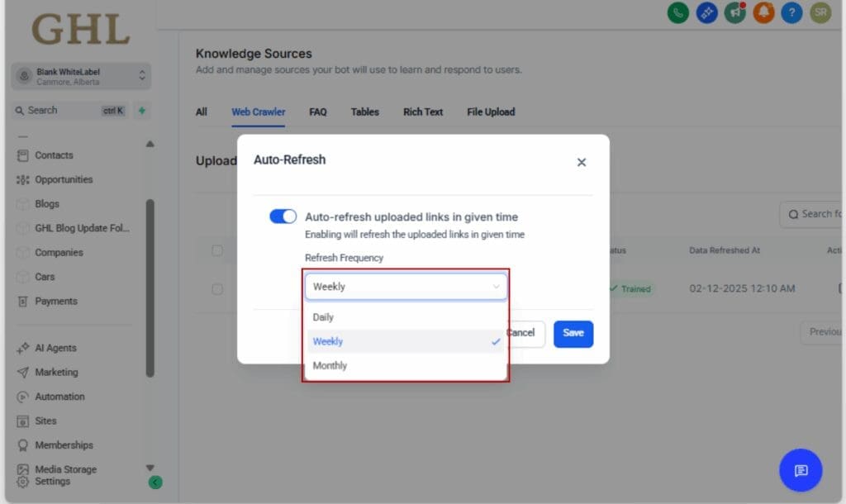Image resolution: width=846 pixels, height=504 pixels.
Task: Check the header select-all checkbox
Action: (x=217, y=250)
